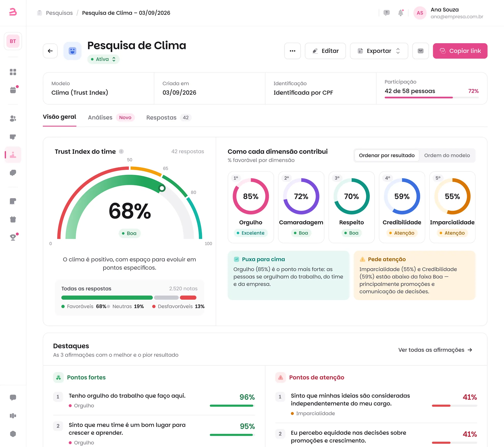Switch to Respostas tab
504x447 pixels.
(169, 118)
